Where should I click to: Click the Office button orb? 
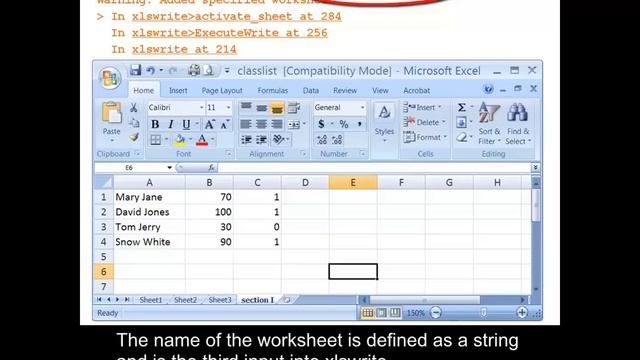(110, 78)
